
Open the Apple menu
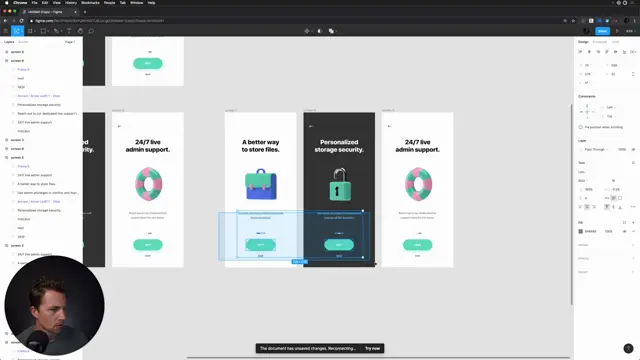[x=6, y=3]
